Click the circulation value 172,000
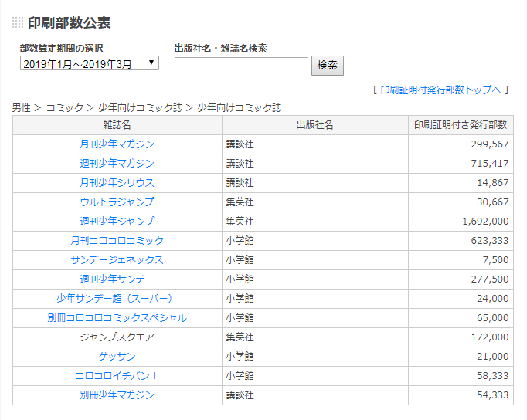Viewport: 527px width, 420px height. [x=490, y=337]
